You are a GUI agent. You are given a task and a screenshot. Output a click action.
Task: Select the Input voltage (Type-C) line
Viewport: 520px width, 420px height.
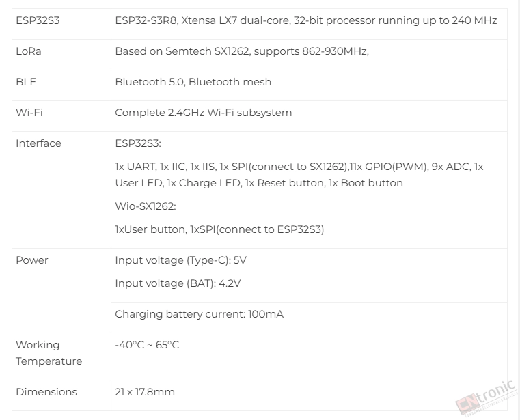point(181,260)
